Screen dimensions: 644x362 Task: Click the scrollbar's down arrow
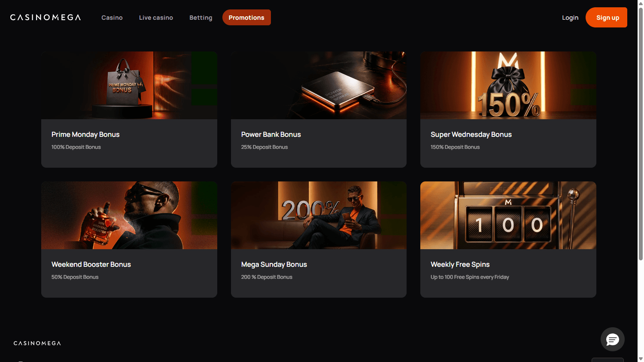(641, 359)
